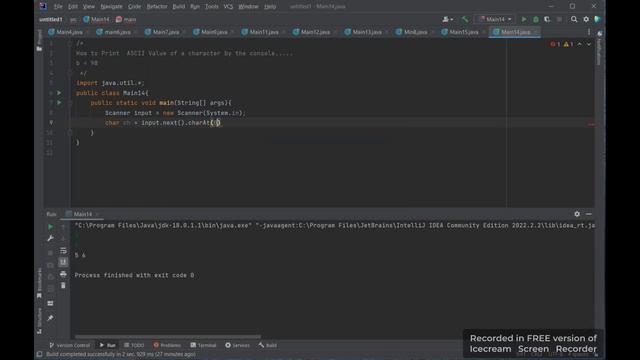Click Main14 breadcrumb in navigation bar
The image size is (640, 360).
tap(96, 19)
